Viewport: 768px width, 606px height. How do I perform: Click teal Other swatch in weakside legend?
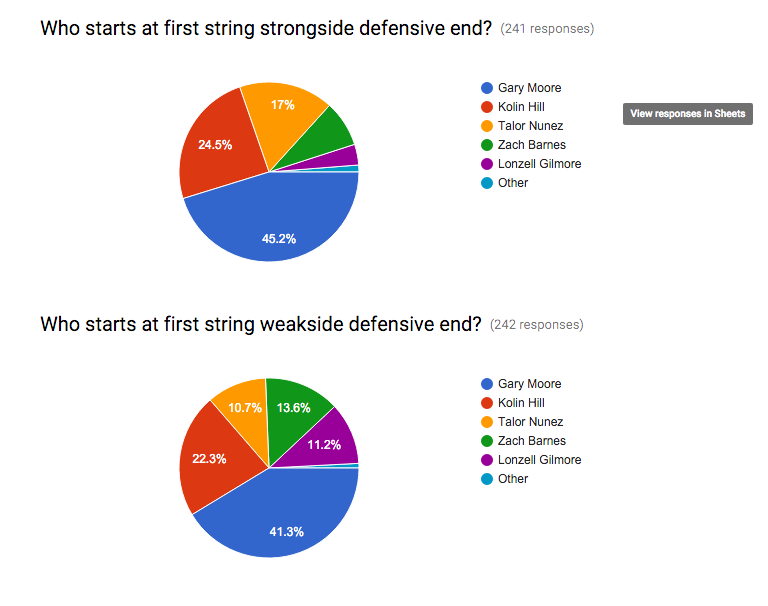pos(487,479)
